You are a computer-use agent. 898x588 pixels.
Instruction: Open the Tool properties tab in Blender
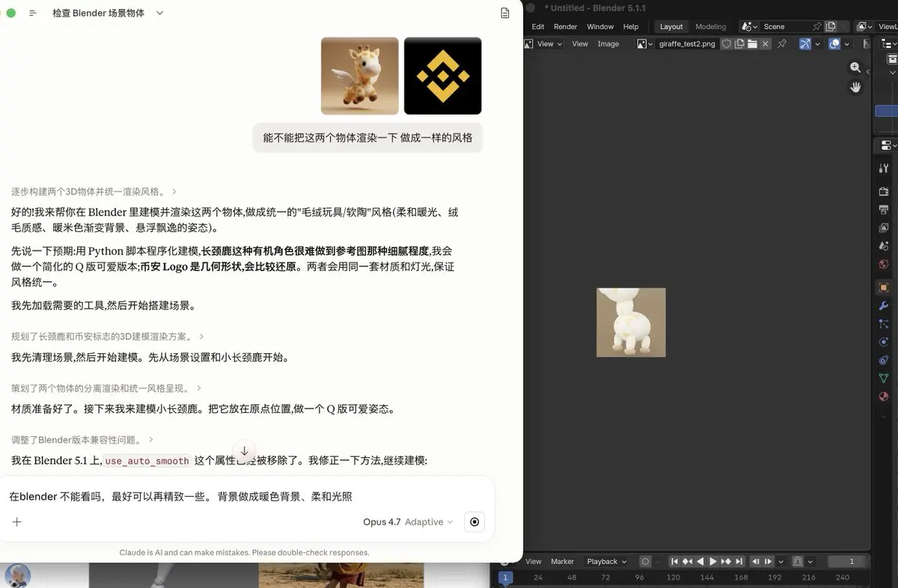click(x=884, y=168)
